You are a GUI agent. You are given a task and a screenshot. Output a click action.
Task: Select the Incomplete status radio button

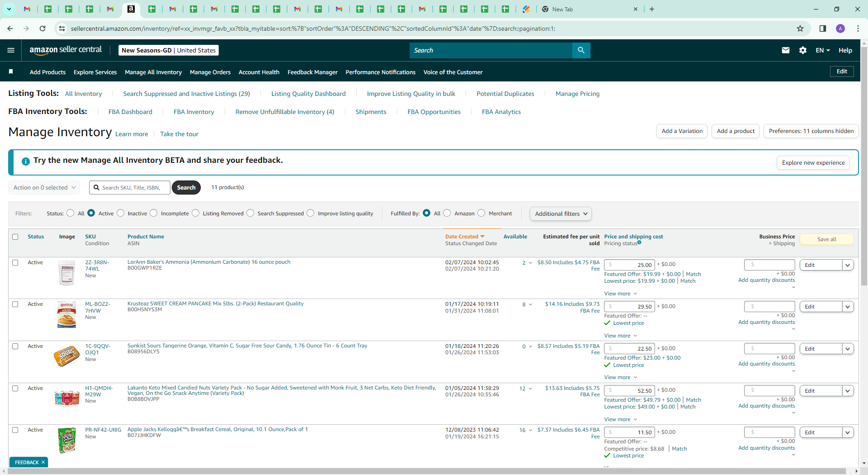click(154, 213)
